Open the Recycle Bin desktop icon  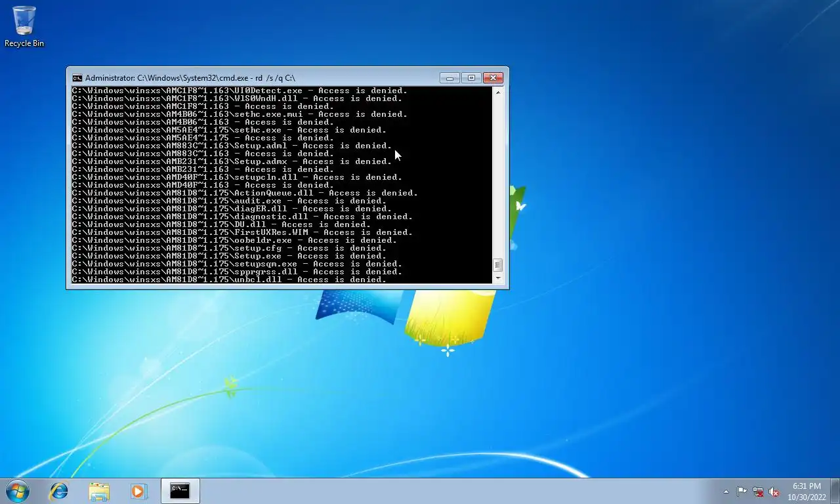pos(24,26)
